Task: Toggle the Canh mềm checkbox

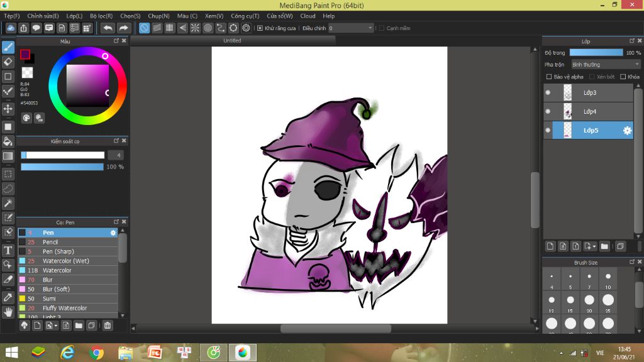Action: click(382, 28)
